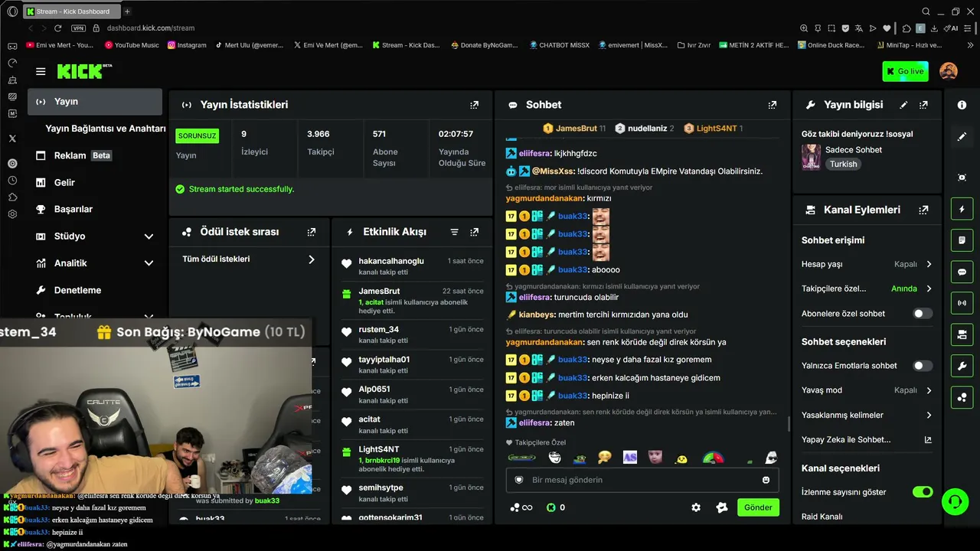
Task: Click the document sidebar widget icon
Action: (962, 240)
